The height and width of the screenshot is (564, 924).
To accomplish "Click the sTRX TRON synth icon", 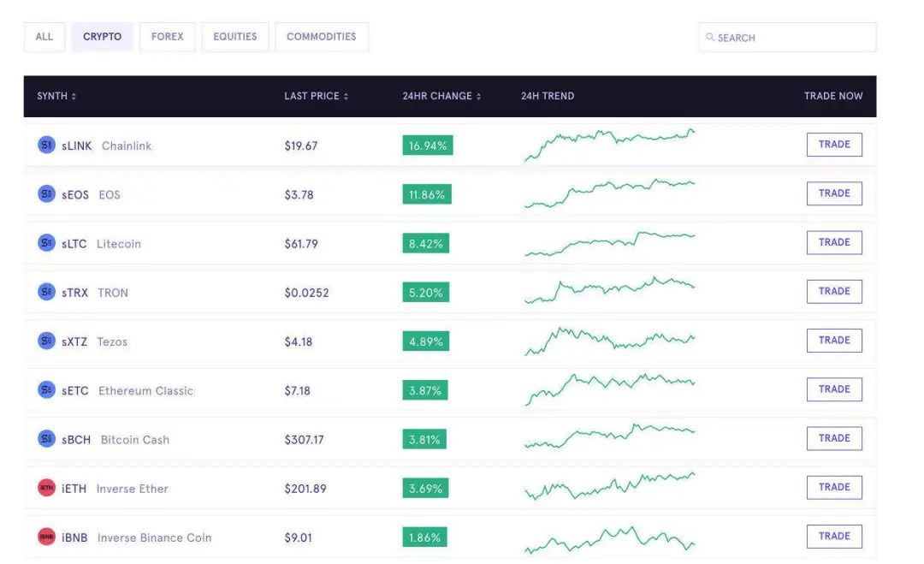I will coord(46,291).
